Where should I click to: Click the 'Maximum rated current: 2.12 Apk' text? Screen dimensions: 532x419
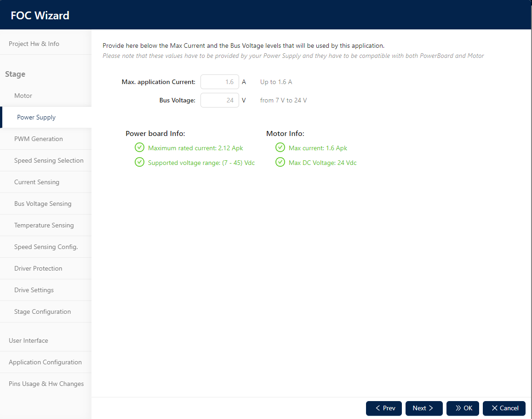point(195,148)
